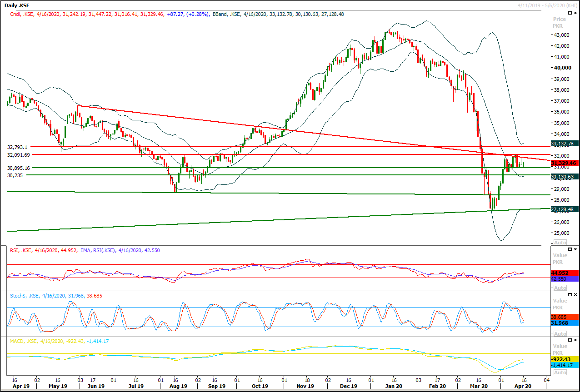
Task: Click the Aug 19 month label on time axis
Action: (178, 386)
